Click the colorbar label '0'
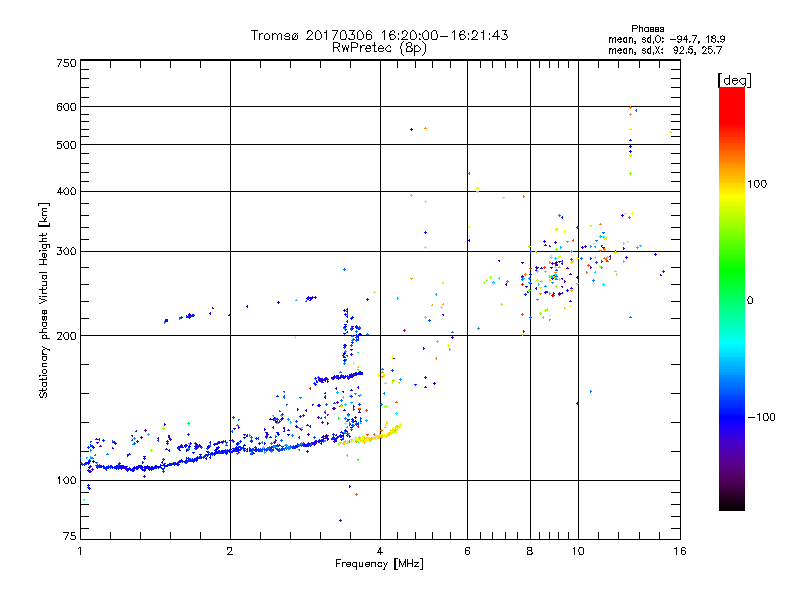The height and width of the screenshot is (600, 800). click(x=750, y=300)
